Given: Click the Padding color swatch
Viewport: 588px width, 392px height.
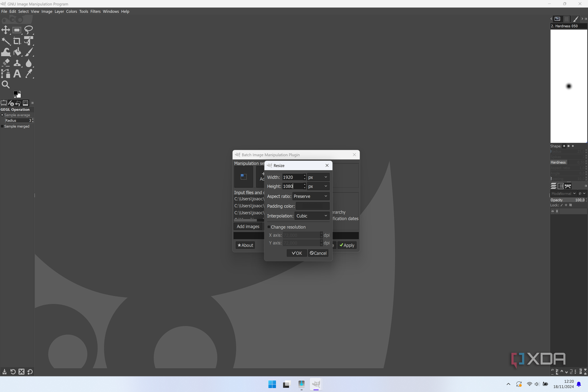Looking at the screenshot, I should click(x=312, y=206).
